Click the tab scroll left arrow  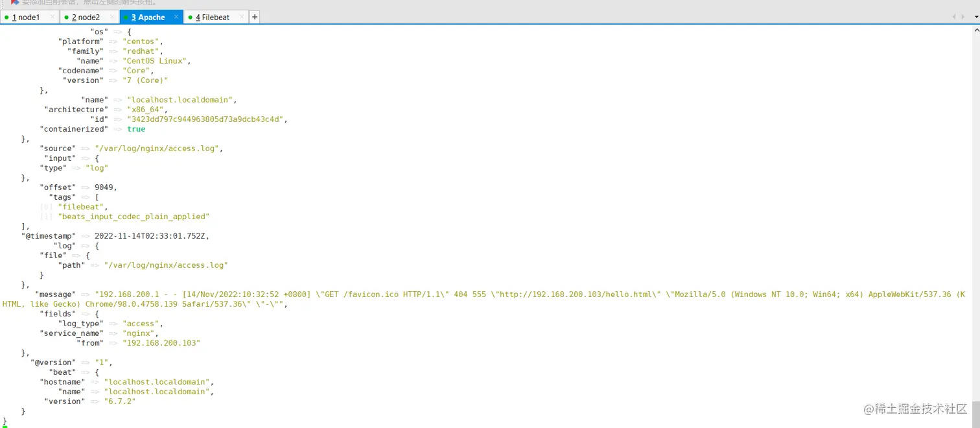point(953,18)
